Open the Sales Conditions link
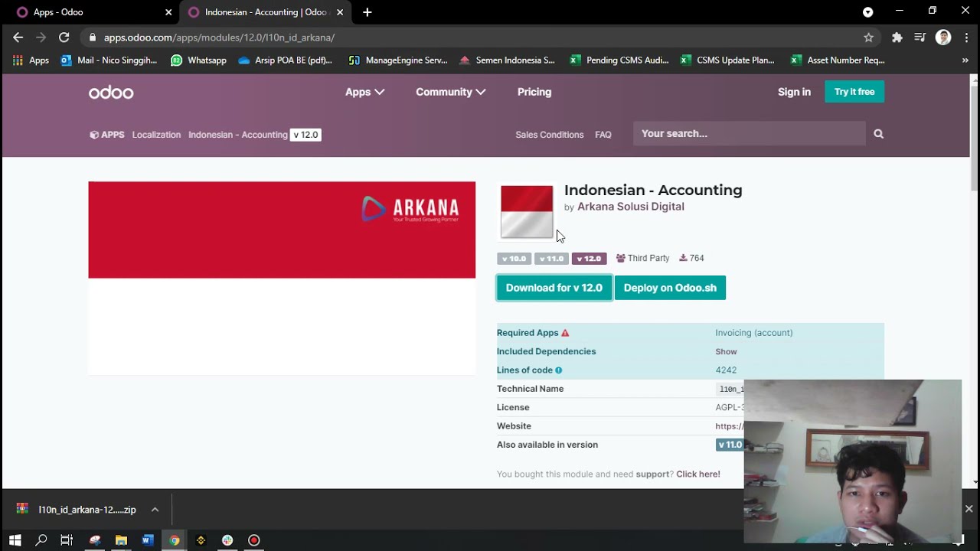The image size is (980, 551). [x=550, y=135]
